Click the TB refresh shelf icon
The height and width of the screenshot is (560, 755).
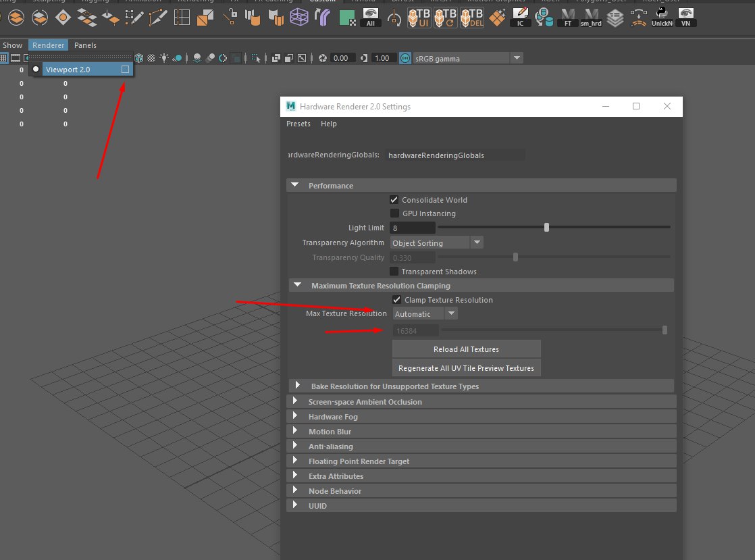[446, 18]
